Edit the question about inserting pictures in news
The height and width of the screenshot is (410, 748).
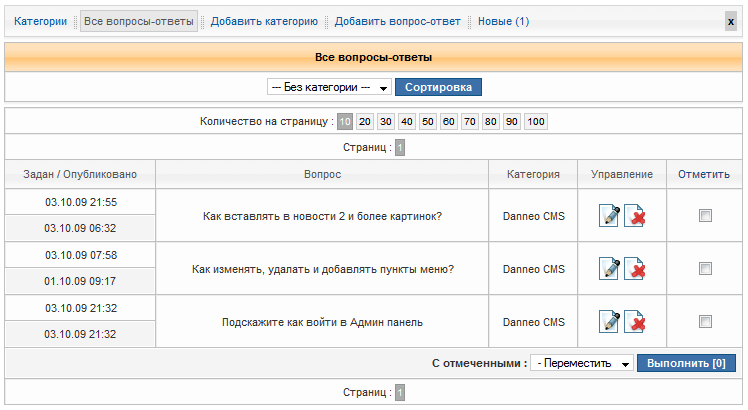click(x=609, y=215)
